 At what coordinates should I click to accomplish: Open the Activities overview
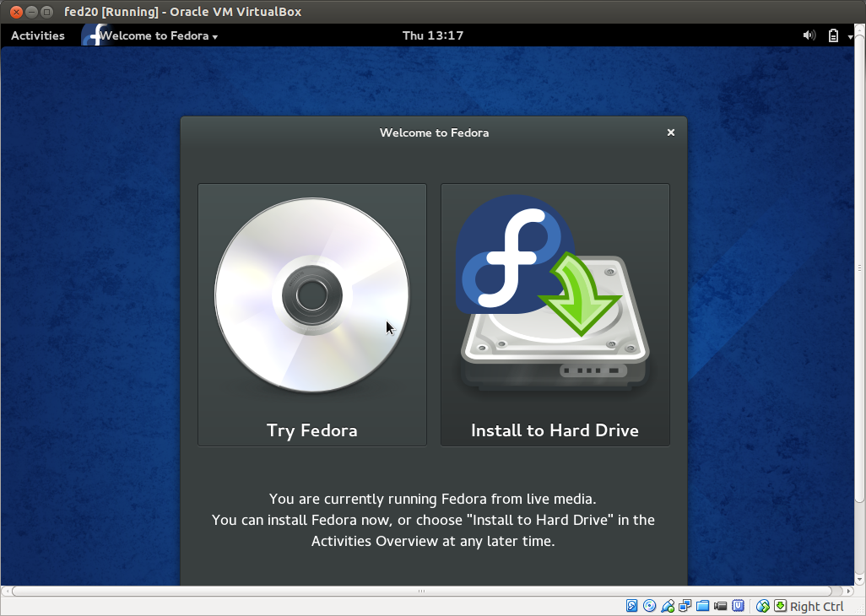tap(37, 35)
